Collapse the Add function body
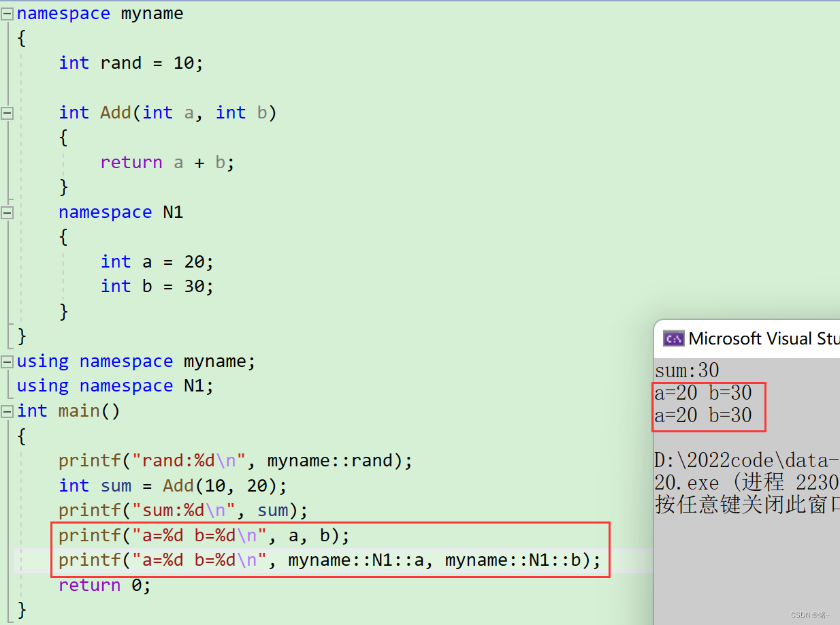The image size is (840, 625). pos(7,113)
